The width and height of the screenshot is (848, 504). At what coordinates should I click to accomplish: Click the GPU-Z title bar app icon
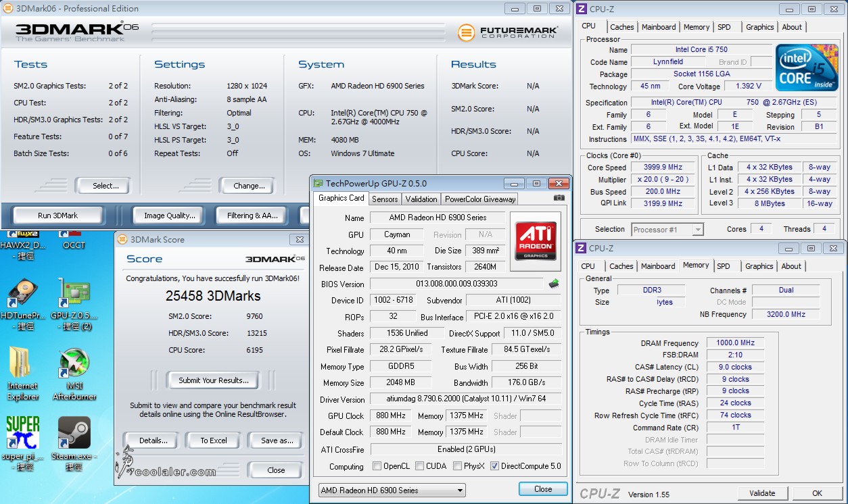318,183
